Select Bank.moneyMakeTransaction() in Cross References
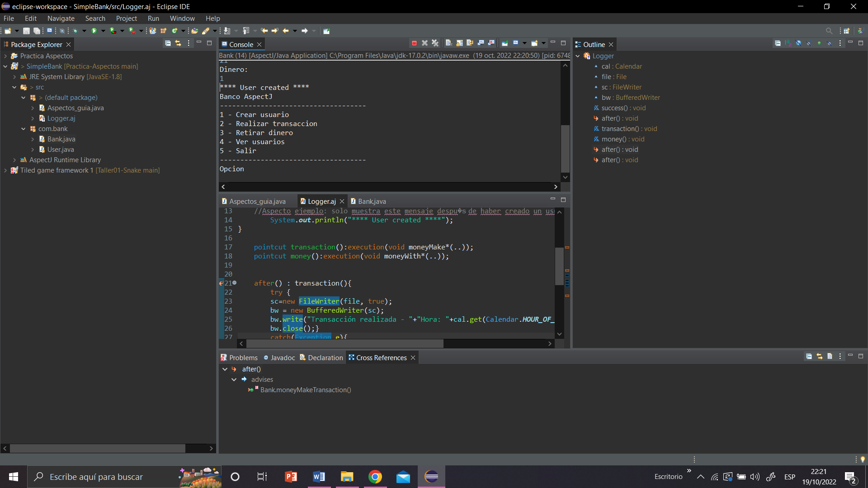This screenshot has height=488, width=868. coord(306,389)
